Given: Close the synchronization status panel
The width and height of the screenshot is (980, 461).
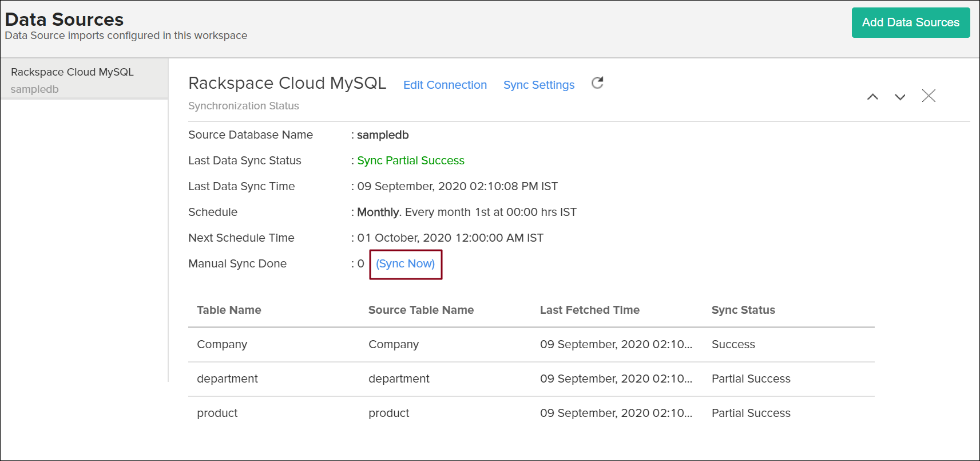Looking at the screenshot, I should tap(928, 96).
